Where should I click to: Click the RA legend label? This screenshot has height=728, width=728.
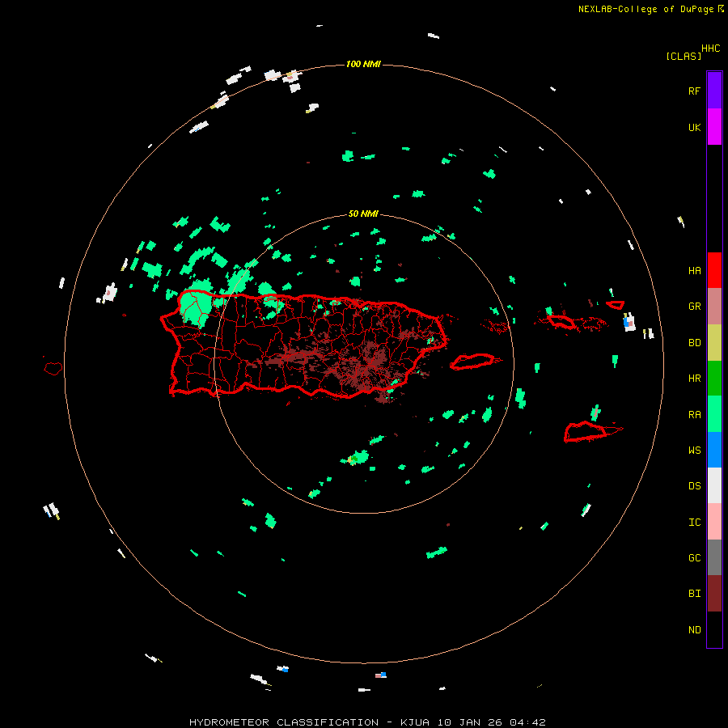[x=694, y=415]
